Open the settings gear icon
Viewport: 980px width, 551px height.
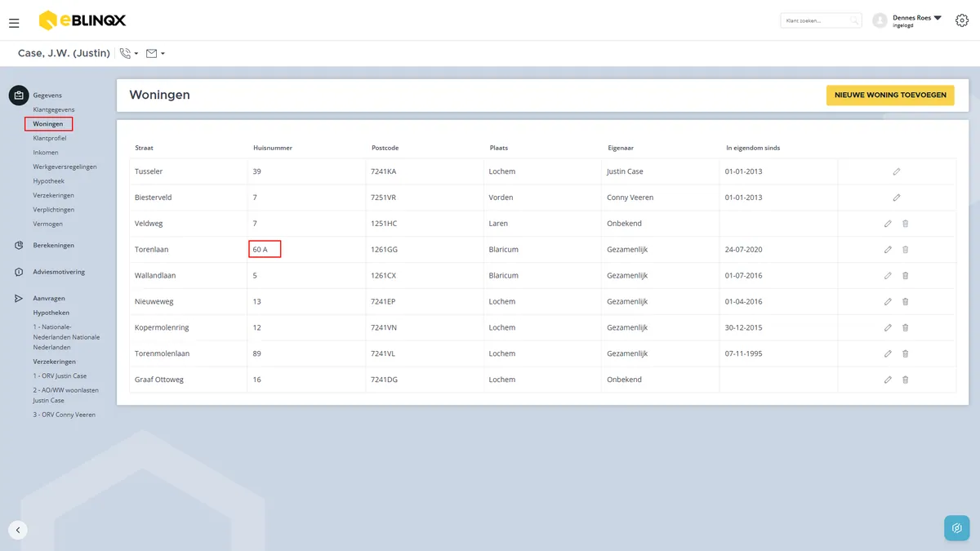click(962, 20)
